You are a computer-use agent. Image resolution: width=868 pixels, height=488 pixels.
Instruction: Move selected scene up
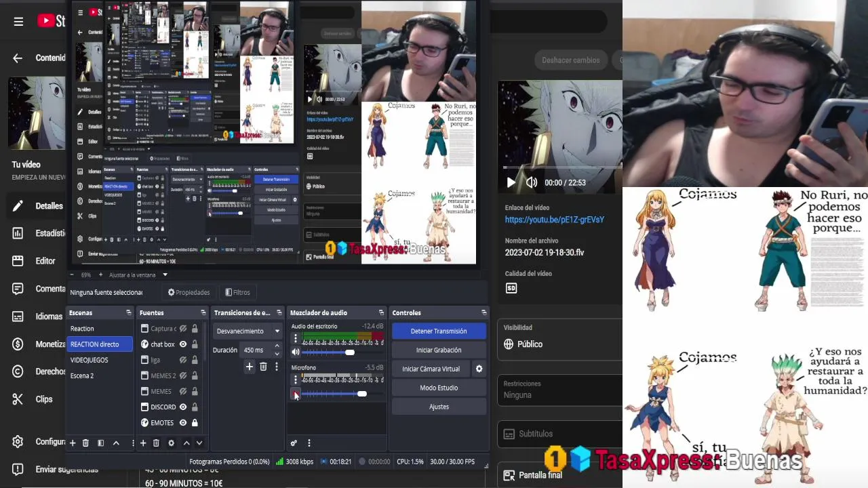point(116,443)
